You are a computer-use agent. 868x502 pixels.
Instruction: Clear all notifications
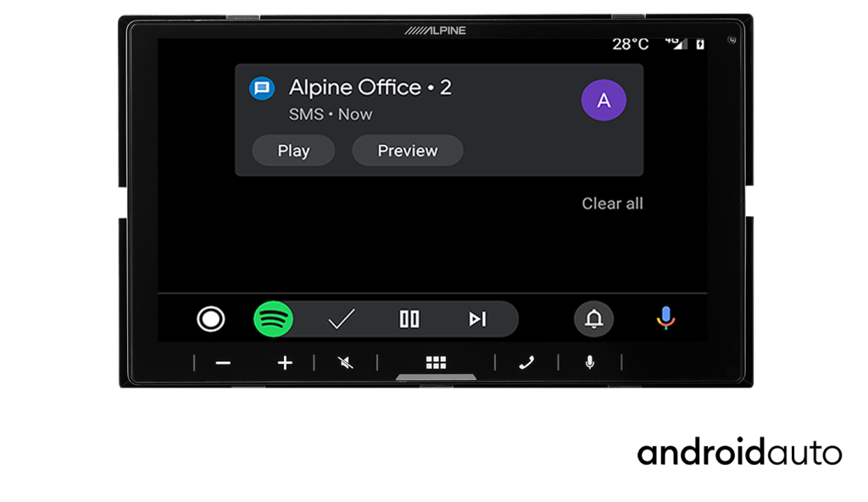612,204
